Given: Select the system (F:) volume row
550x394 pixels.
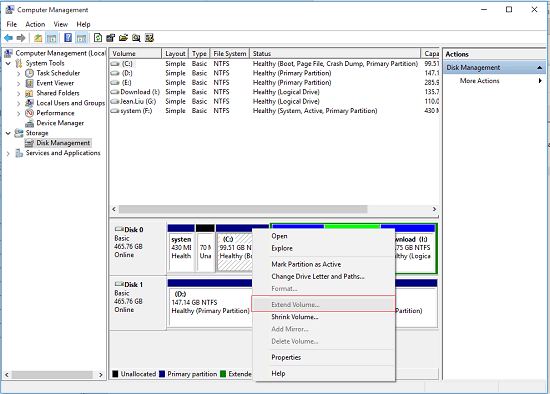Looking at the screenshot, I should (274, 111).
